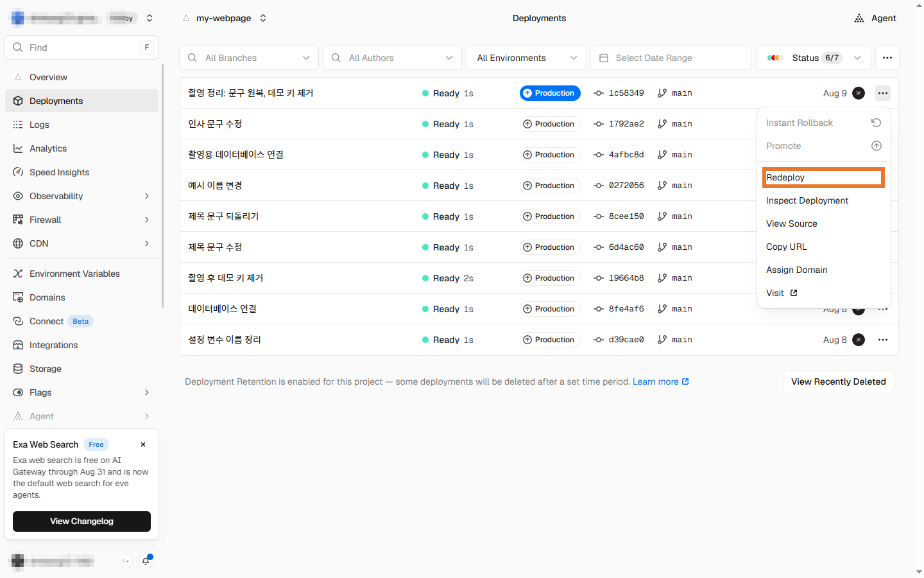Open the All Branches filter dropdown

(x=249, y=58)
